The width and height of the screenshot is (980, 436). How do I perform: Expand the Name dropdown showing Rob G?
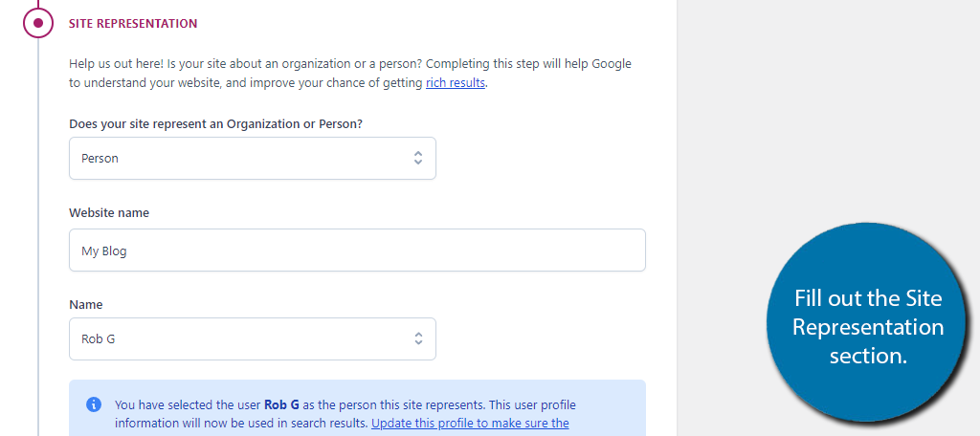pyautogui.click(x=253, y=338)
